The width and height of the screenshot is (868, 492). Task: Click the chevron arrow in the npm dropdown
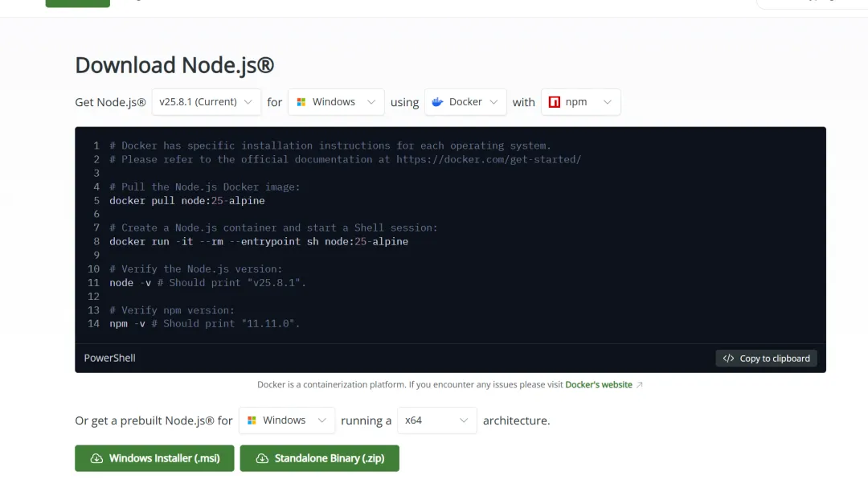pyautogui.click(x=608, y=102)
